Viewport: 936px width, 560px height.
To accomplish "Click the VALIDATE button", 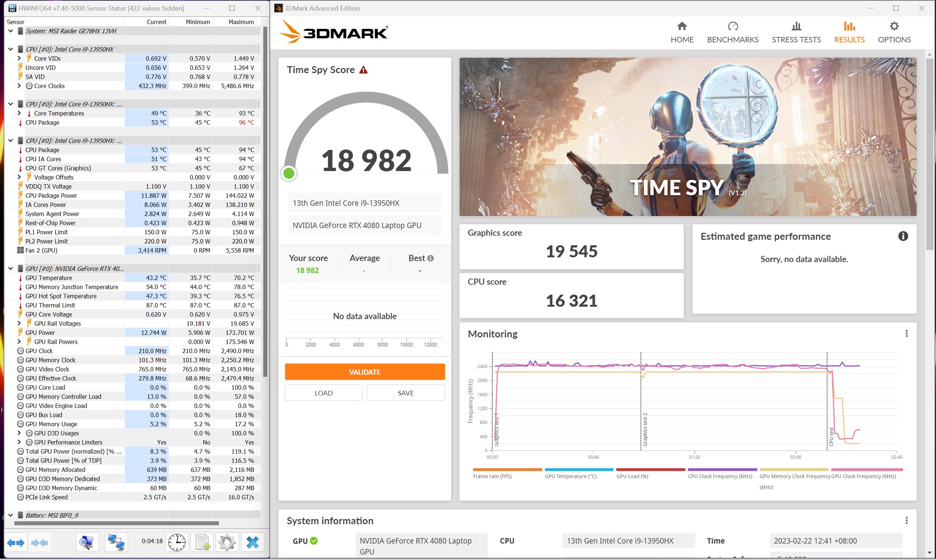I will (x=365, y=372).
